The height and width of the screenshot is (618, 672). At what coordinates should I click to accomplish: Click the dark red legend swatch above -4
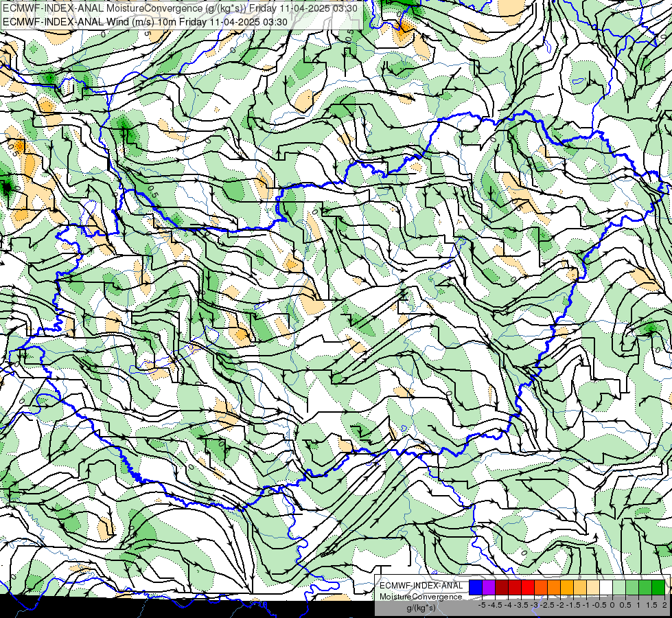[x=502, y=587]
